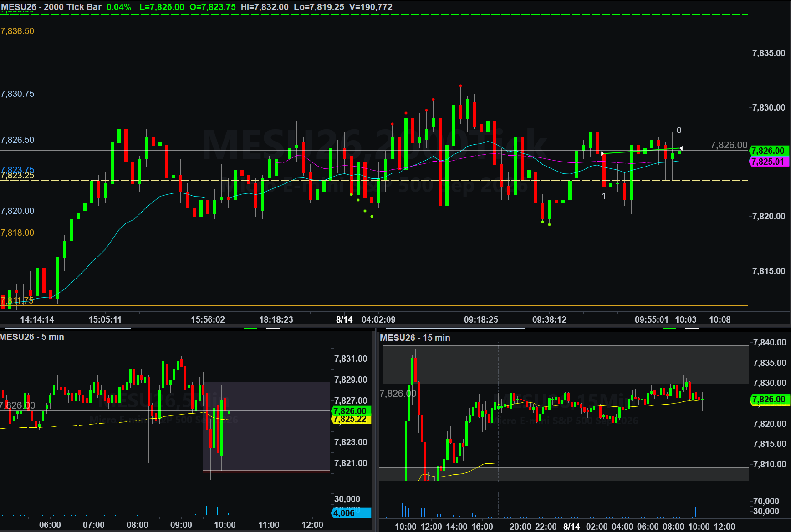Click 7,830.00 on tick chart price axis
Screen dimensions: 791x532
pos(769,107)
